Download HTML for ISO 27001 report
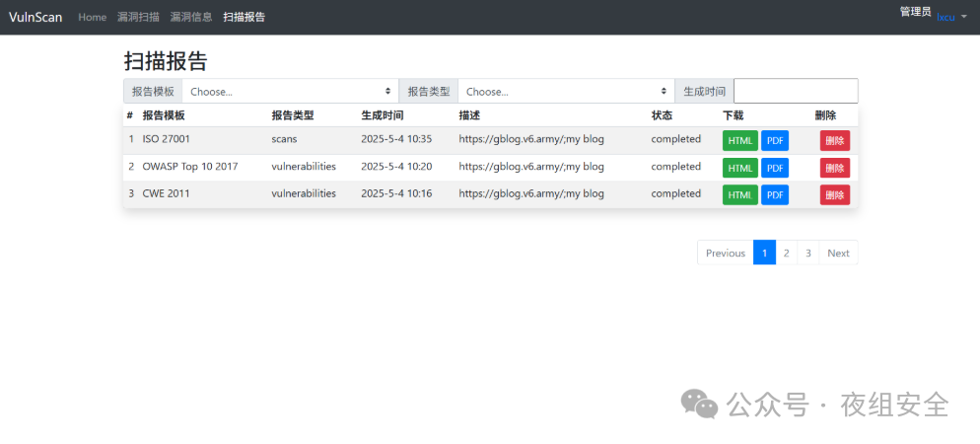Image resolution: width=980 pixels, height=444 pixels. (740, 141)
